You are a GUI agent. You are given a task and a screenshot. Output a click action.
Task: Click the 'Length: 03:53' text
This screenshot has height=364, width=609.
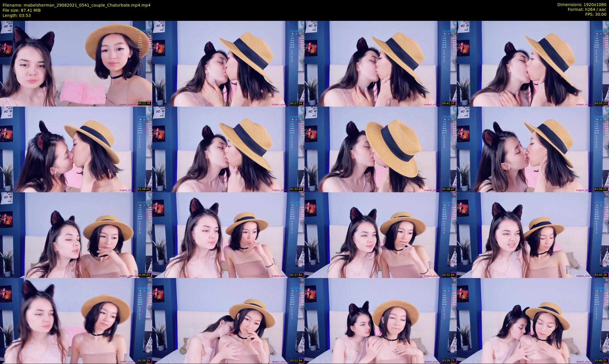click(17, 15)
